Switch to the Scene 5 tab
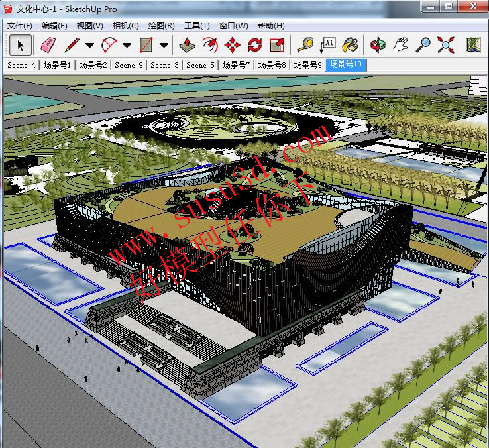The width and height of the screenshot is (489, 448). 200,65
